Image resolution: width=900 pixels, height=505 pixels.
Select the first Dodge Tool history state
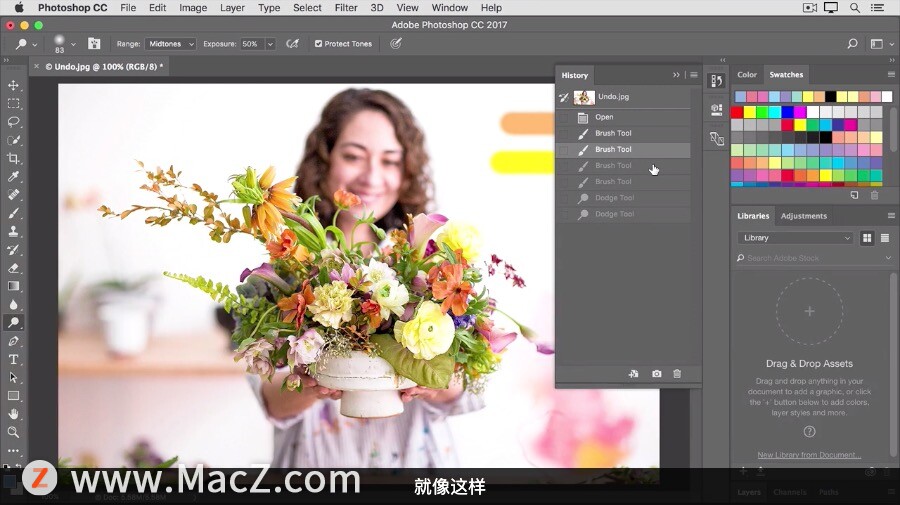point(623,198)
